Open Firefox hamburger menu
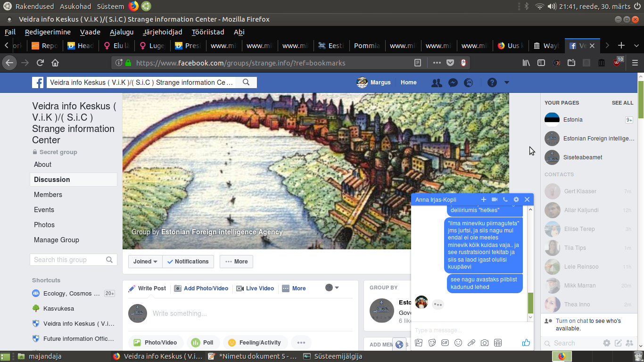Image resolution: width=644 pixels, height=362 pixels. (x=635, y=63)
